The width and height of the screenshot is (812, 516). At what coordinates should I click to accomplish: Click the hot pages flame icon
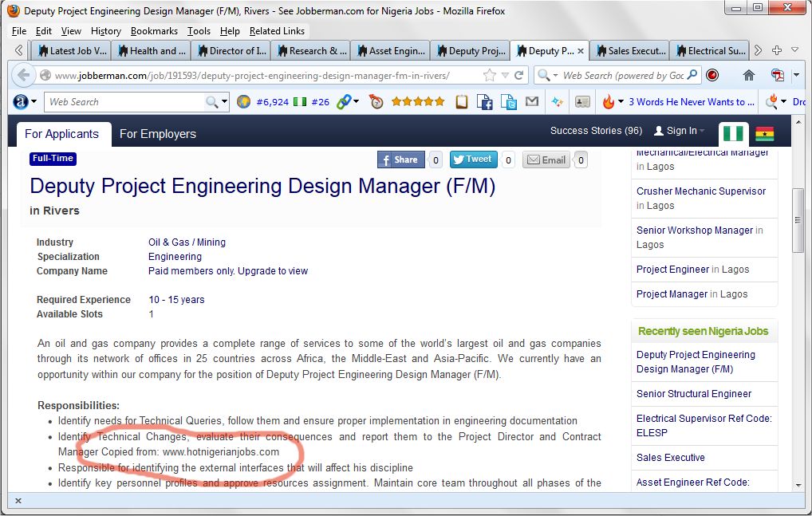[x=609, y=102]
